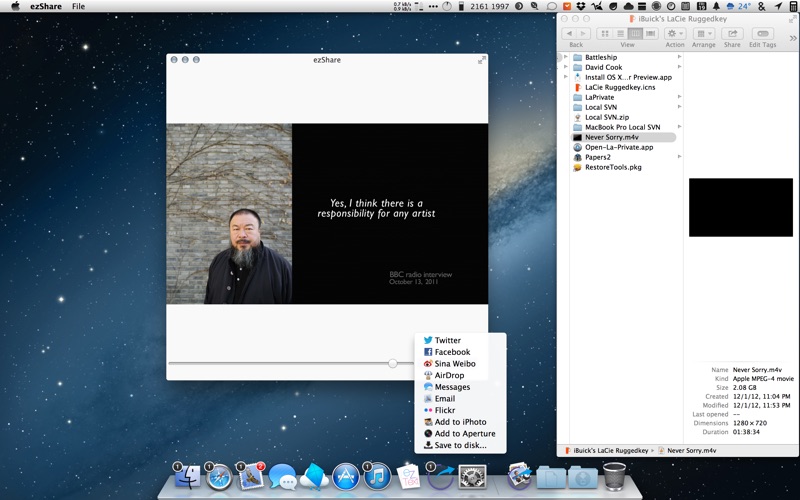Image resolution: width=800 pixels, height=500 pixels.
Task: Open the File menu in menu bar
Action: coord(79,6)
